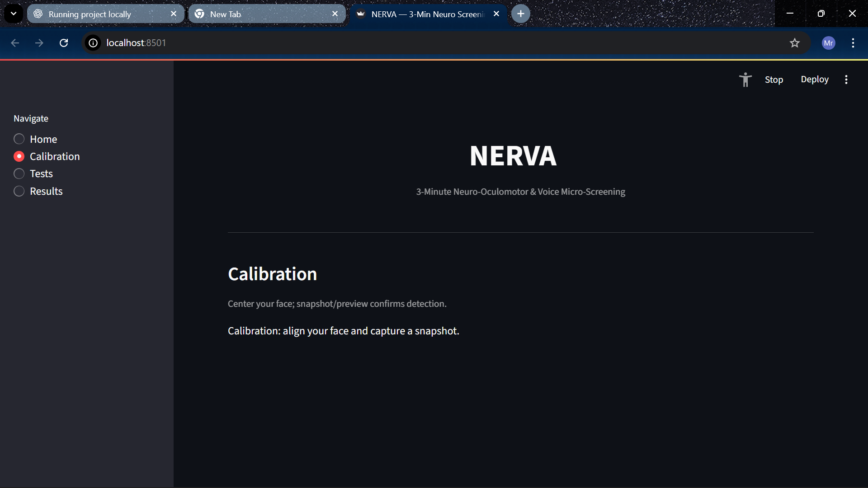Select the Results radio option
Screen dimensions: 868x488
click(19, 192)
